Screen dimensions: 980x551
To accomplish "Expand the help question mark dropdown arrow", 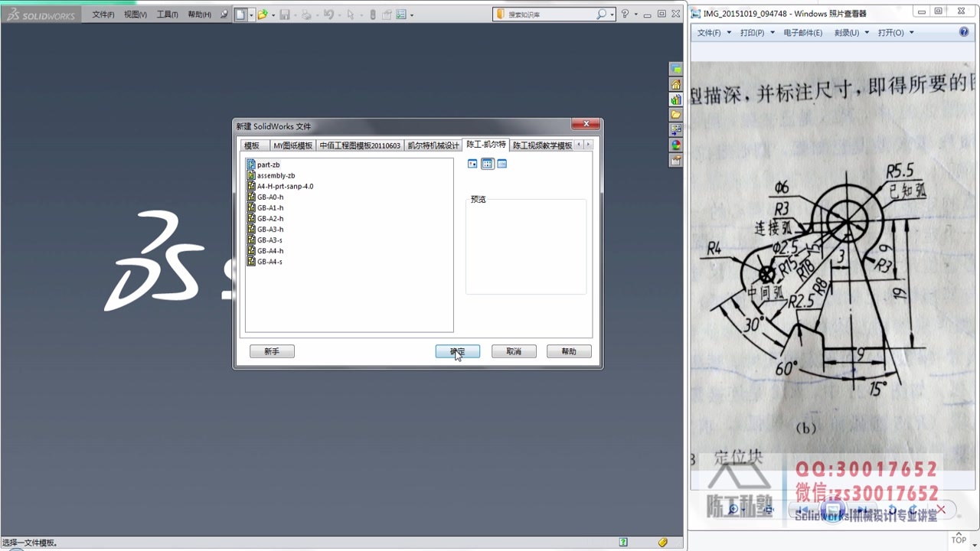I will (635, 15).
